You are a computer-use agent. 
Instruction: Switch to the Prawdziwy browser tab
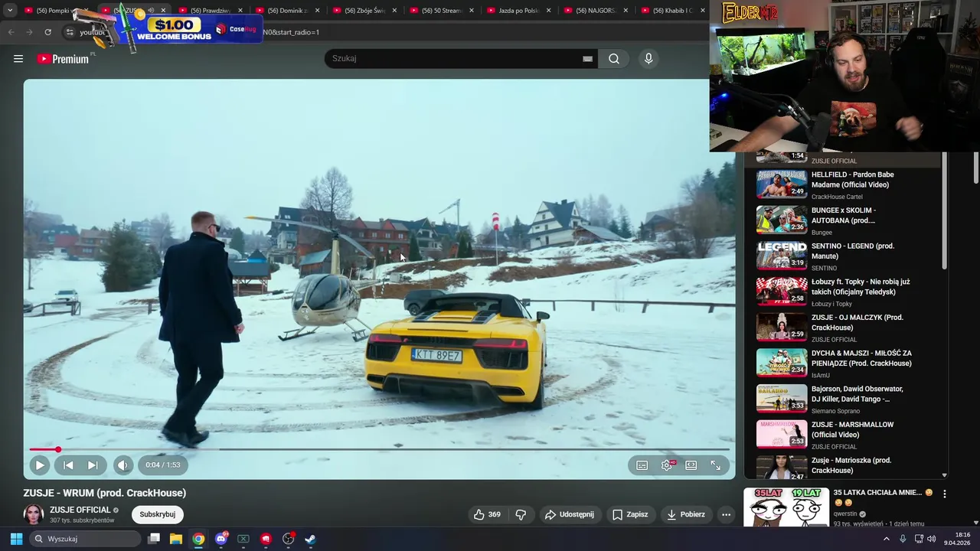[x=211, y=10]
